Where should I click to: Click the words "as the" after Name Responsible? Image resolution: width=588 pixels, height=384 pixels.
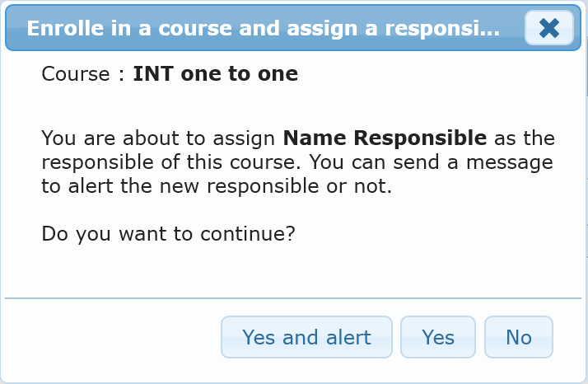click(x=524, y=138)
